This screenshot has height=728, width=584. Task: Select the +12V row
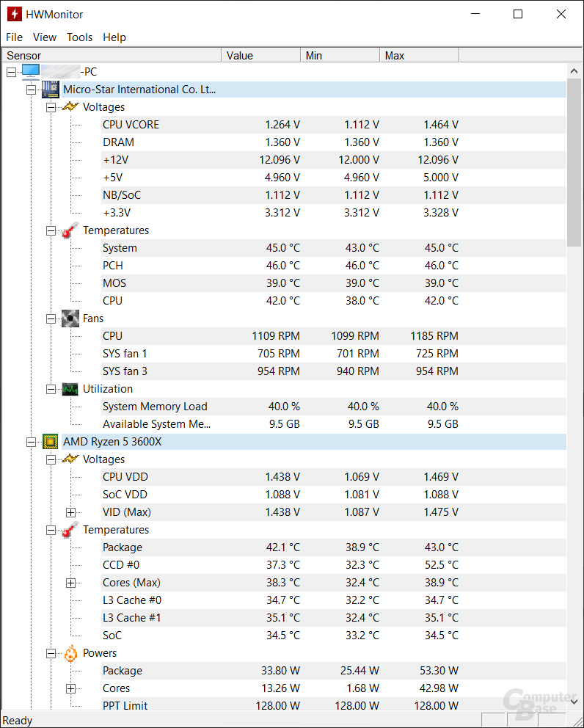(334, 160)
